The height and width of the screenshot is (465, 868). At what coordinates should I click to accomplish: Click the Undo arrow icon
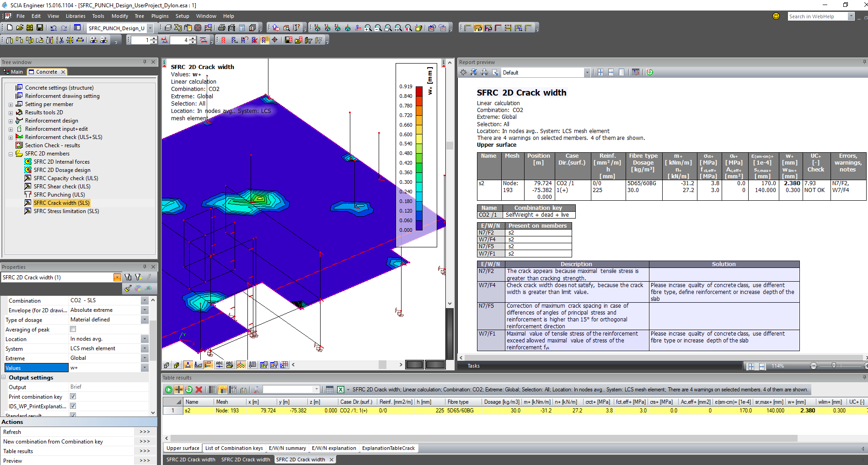[x=54, y=28]
